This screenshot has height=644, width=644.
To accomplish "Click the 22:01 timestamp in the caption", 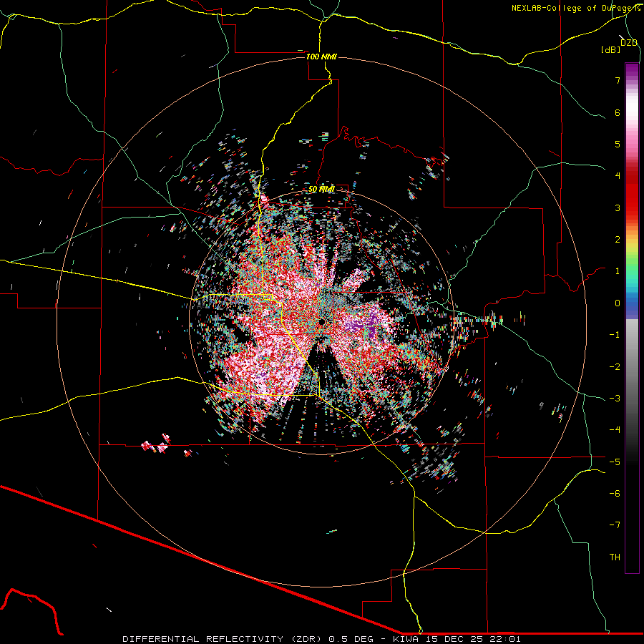I will tap(507, 639).
